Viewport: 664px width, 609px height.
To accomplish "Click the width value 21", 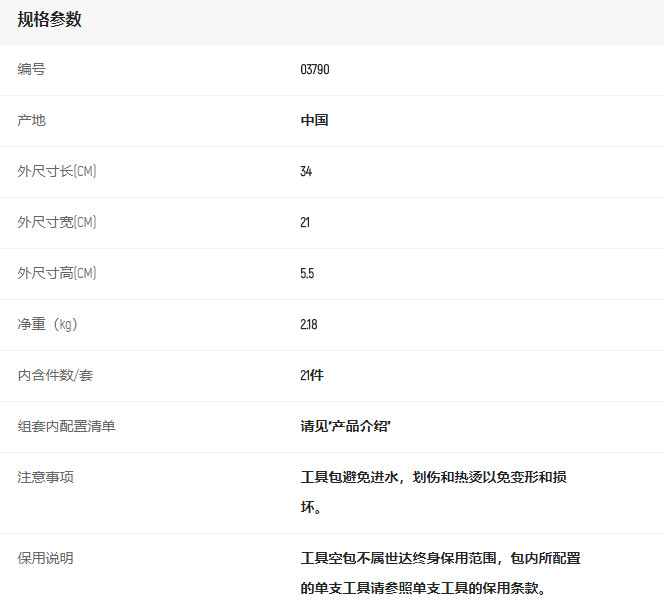I will (x=305, y=223).
